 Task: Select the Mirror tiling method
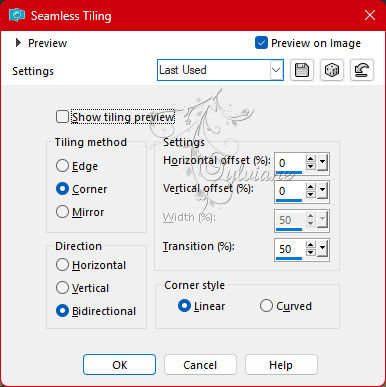click(x=62, y=212)
